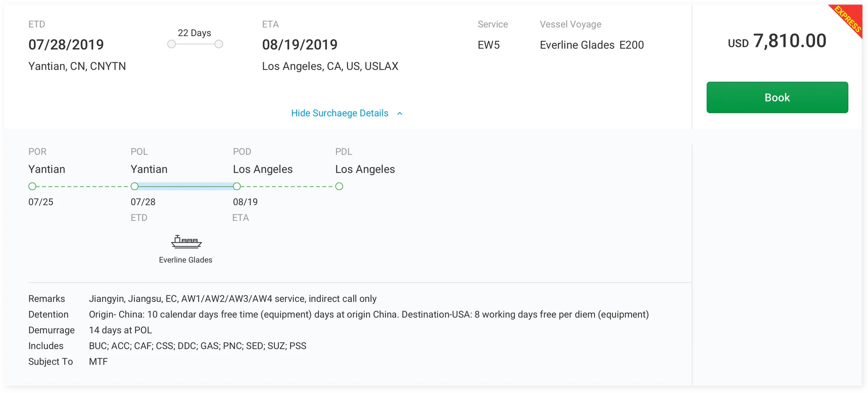Image resolution: width=868 pixels, height=393 pixels.
Task: Select the PDL Los Angeles route node
Action: click(x=339, y=187)
